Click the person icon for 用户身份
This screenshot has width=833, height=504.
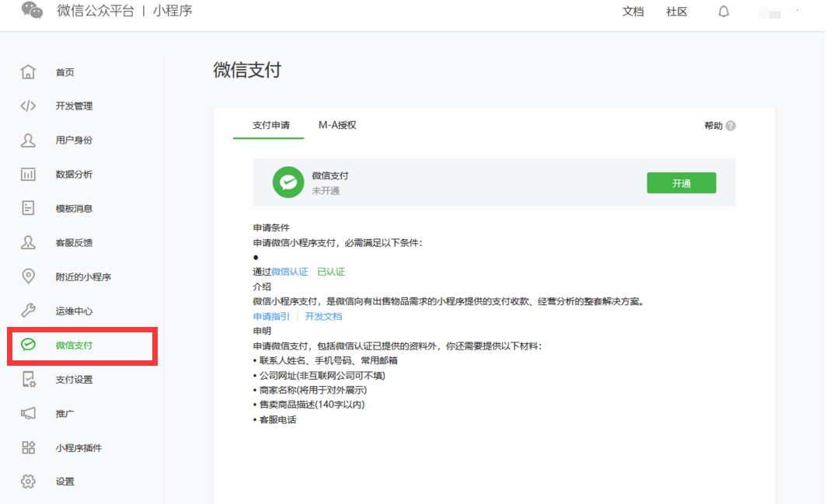(28, 141)
